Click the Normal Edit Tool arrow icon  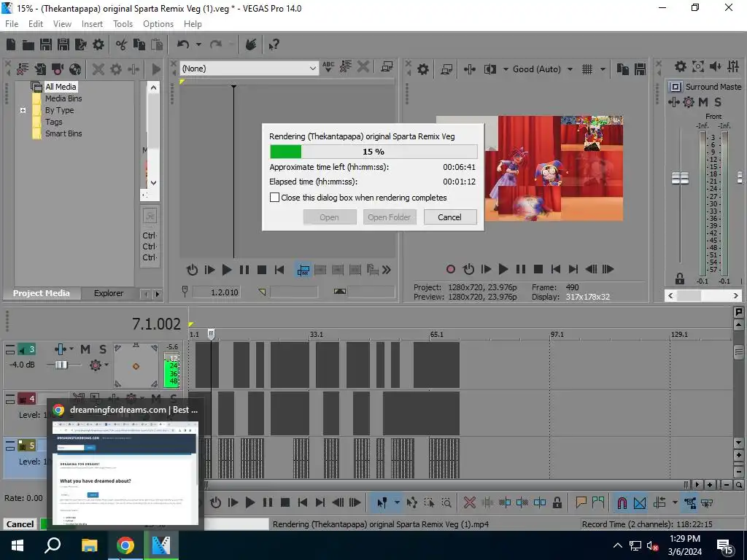[382, 502]
